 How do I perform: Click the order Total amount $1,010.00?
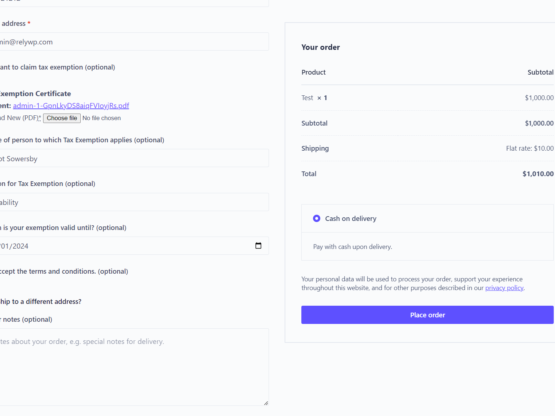(538, 174)
